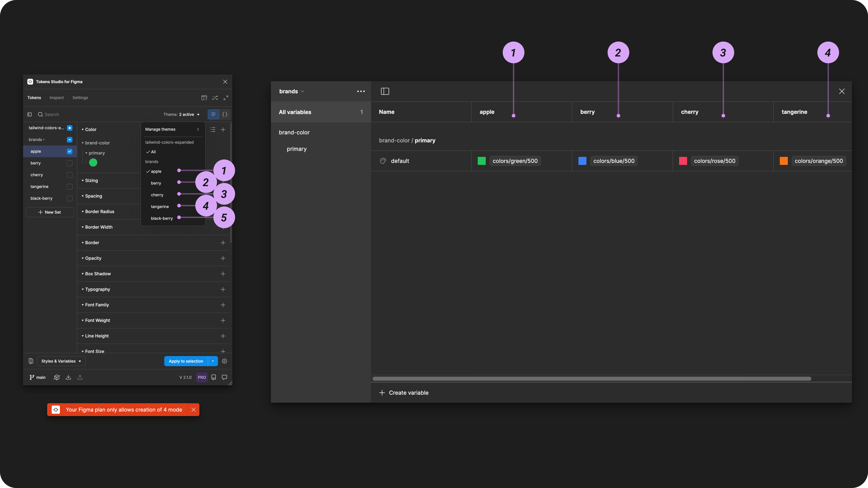This screenshot has width=868, height=488.
Task: Click Apply to selection button
Action: pos(186,361)
